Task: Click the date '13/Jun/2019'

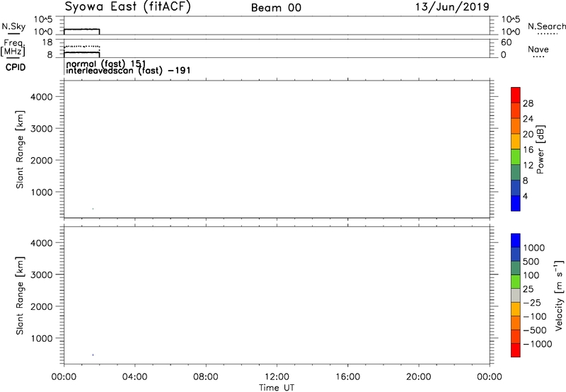Action: (x=452, y=7)
